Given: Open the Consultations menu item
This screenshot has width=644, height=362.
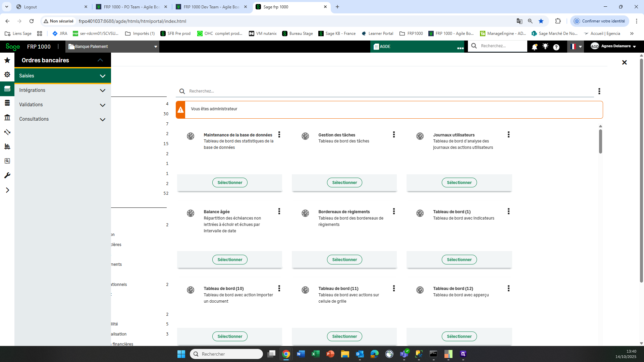Looking at the screenshot, I should pos(62,119).
